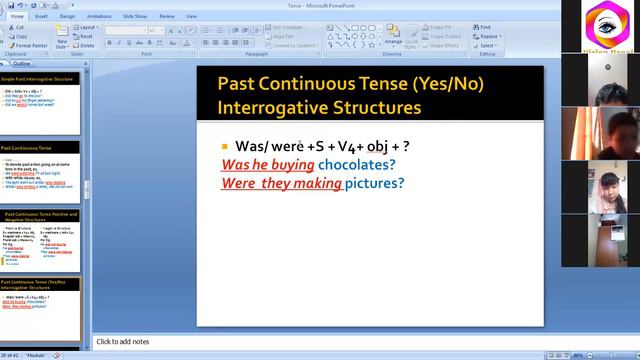
Task: Start slide show from status bar
Action: (566, 356)
